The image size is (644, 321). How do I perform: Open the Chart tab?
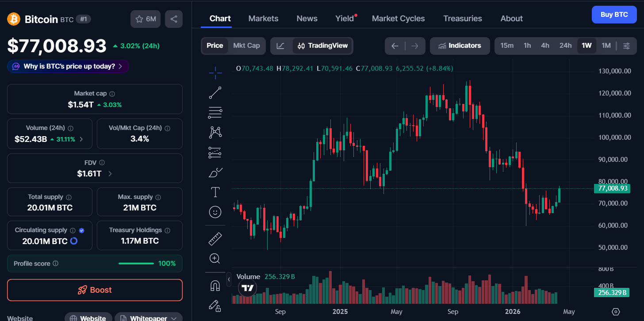[x=220, y=19]
